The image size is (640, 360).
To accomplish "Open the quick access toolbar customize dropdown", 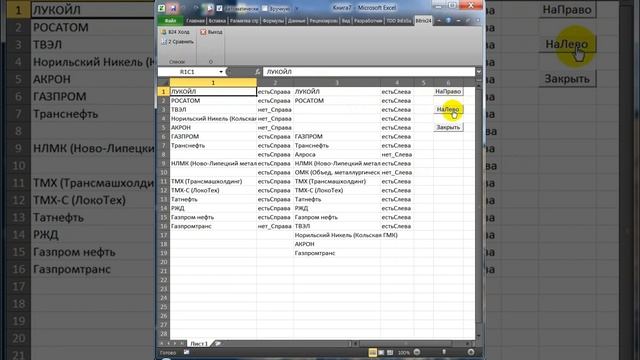I will [x=297, y=9].
